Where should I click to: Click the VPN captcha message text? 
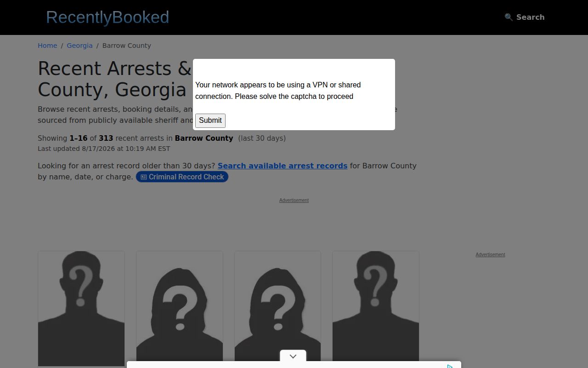click(x=278, y=91)
